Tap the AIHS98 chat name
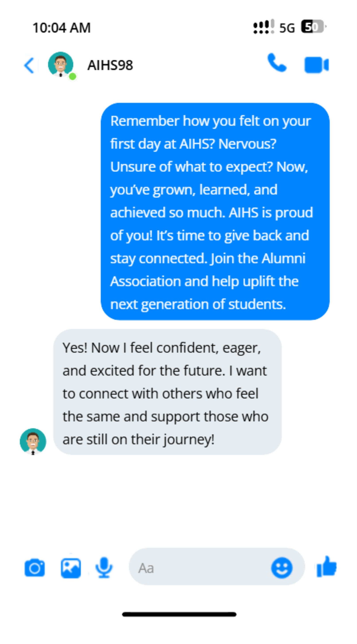The image size is (357, 644). pos(110,65)
